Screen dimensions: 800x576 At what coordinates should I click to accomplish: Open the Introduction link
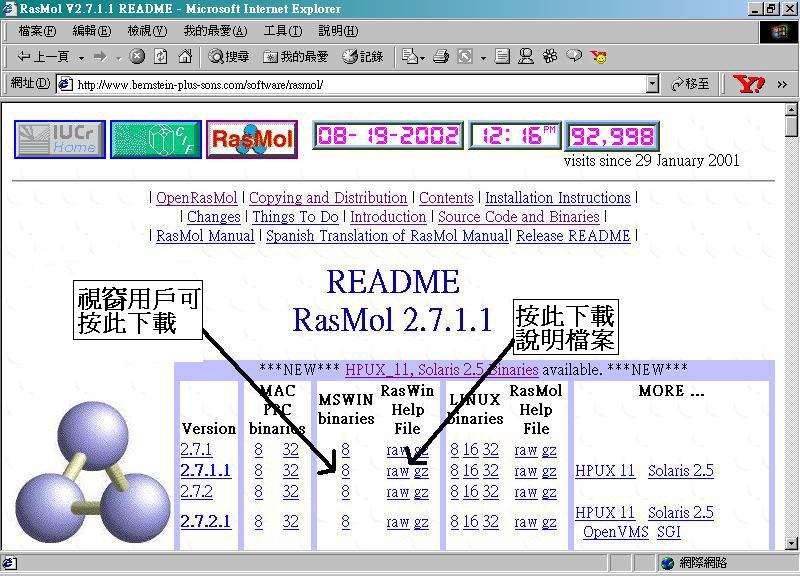click(x=388, y=217)
